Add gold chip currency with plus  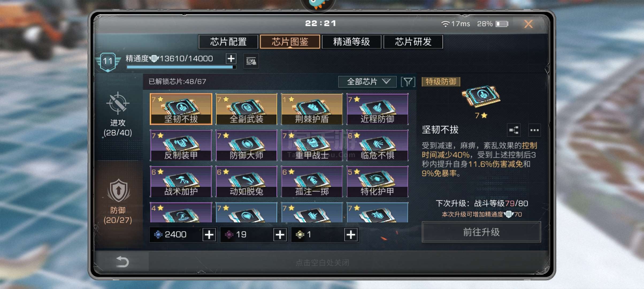tap(351, 235)
